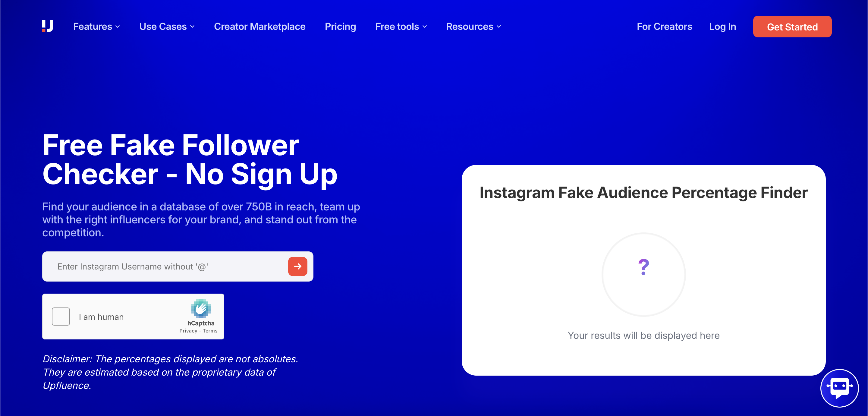
Task: Open the hCaptcha Privacy link
Action: pyautogui.click(x=188, y=331)
